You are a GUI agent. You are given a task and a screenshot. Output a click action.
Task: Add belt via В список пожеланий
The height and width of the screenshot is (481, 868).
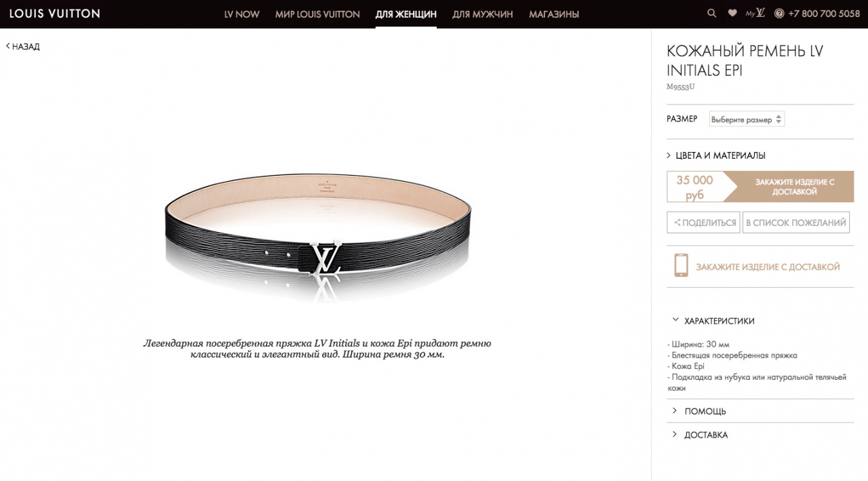[x=796, y=223]
